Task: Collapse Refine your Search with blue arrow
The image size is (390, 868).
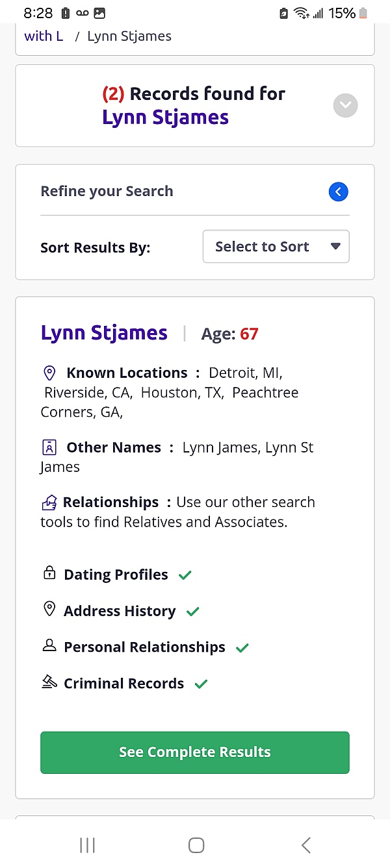Action: coord(339,192)
